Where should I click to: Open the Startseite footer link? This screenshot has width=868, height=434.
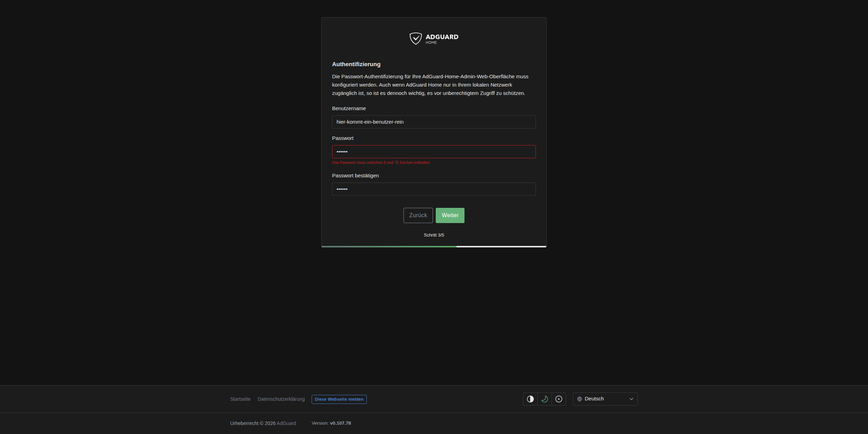[240, 399]
